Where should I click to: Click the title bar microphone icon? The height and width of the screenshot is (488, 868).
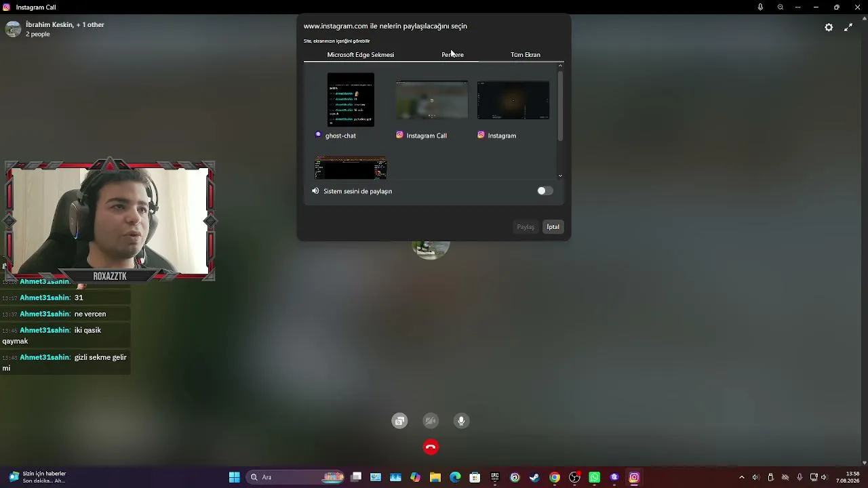pos(760,7)
